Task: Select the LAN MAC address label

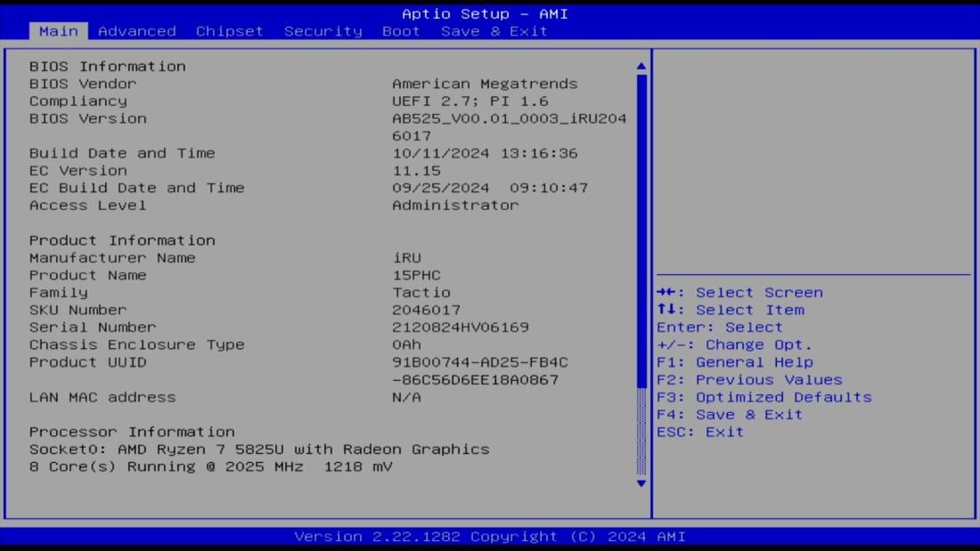Action: click(102, 397)
